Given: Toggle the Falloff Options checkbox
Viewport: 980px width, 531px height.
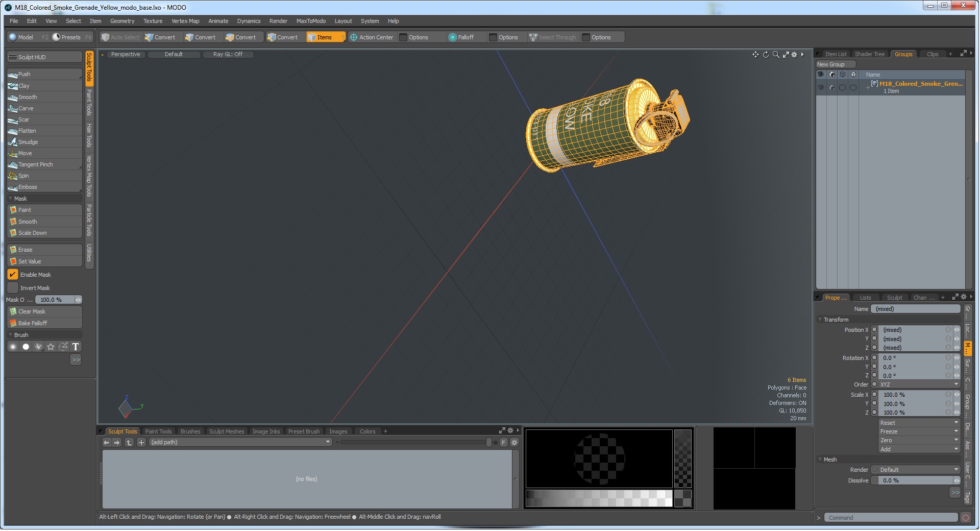Looking at the screenshot, I should click(493, 37).
